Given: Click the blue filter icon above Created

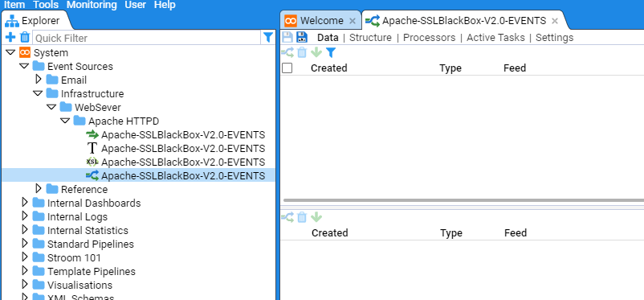Looking at the screenshot, I should (331, 52).
